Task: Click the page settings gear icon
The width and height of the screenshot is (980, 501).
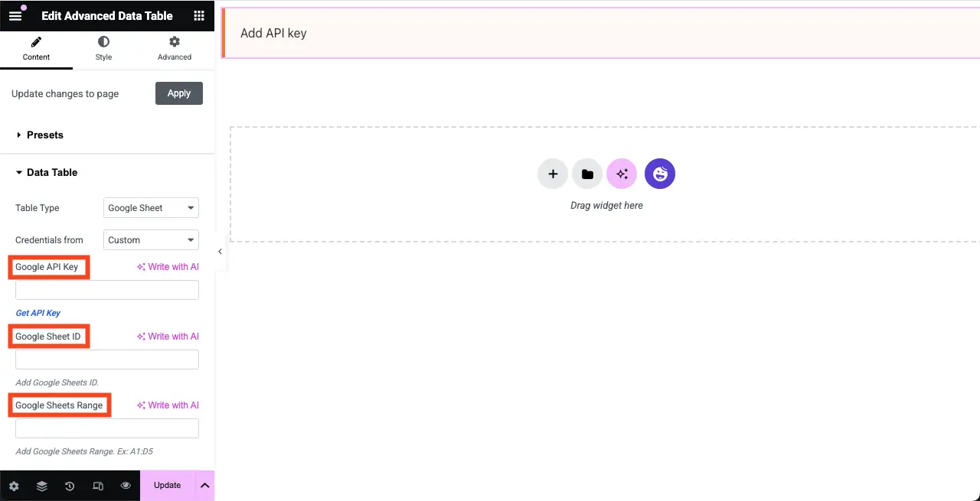Action: tap(14, 486)
